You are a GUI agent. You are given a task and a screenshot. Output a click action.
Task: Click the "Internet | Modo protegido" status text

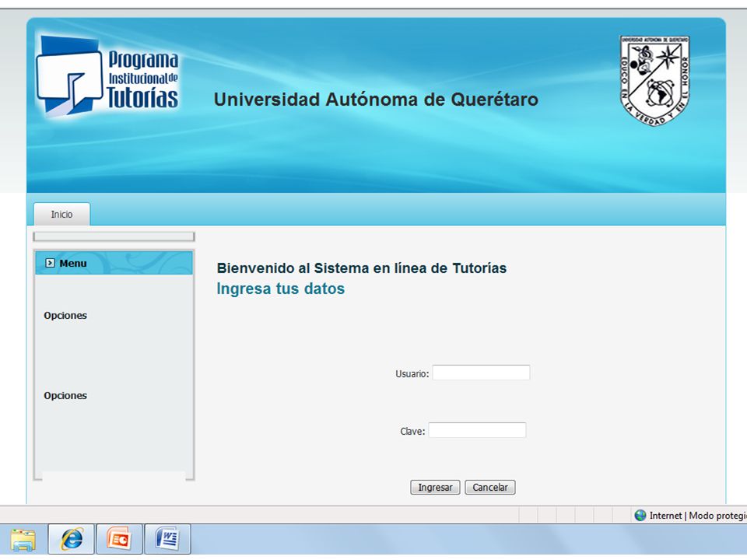698,515
